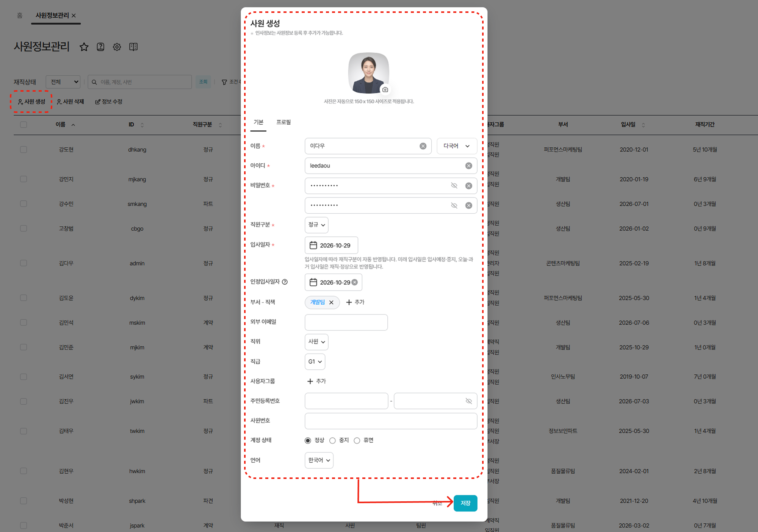758x532 pixels.
Task: Open the 재직상태 dropdown showing 전체
Action: tap(63, 82)
